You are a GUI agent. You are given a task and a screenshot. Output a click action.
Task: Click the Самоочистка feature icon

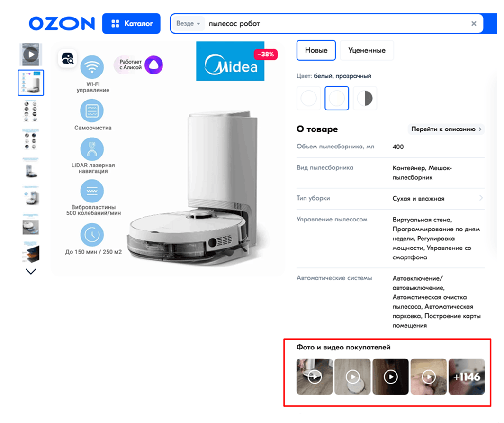point(92,110)
